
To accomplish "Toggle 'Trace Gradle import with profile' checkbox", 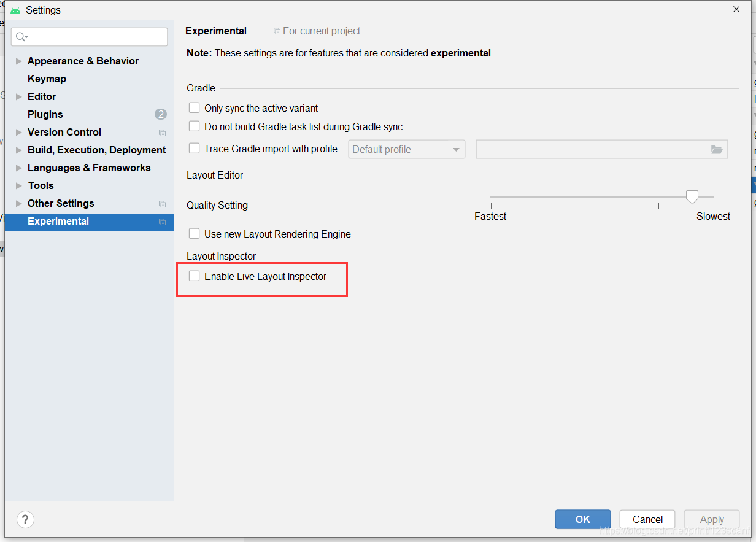I will click(195, 149).
